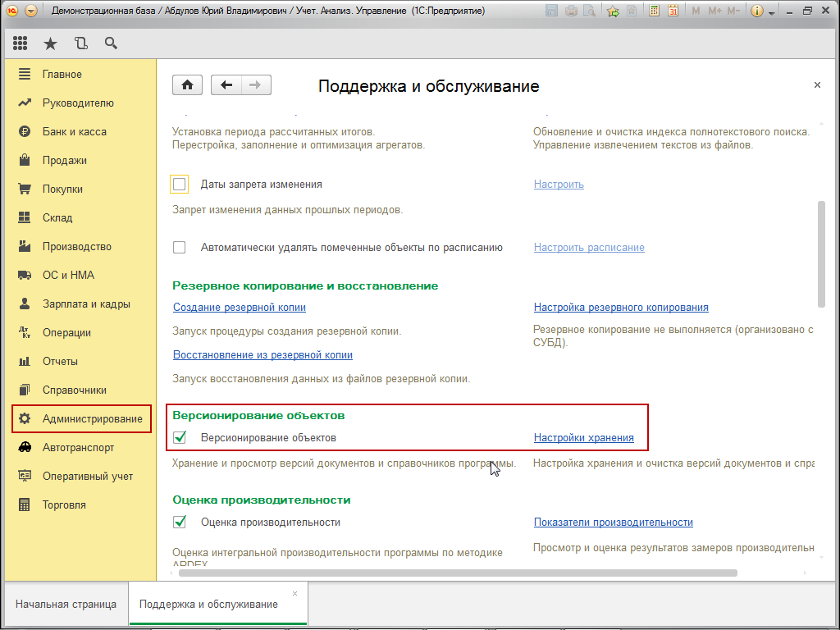840x630 pixels.
Task: Go to home page with house button
Action: pos(187,85)
